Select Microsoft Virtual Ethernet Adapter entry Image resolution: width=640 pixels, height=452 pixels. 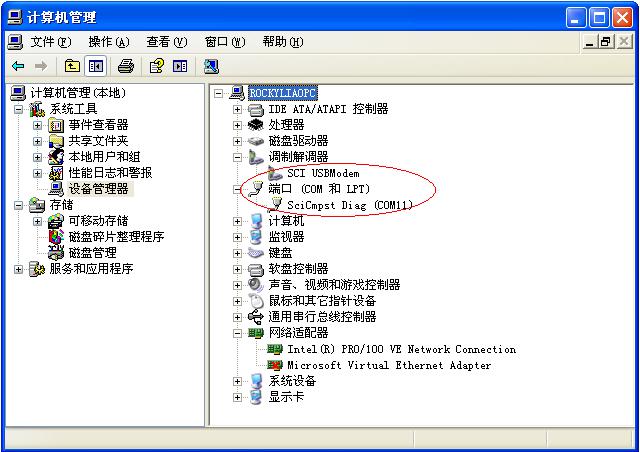pos(389,365)
